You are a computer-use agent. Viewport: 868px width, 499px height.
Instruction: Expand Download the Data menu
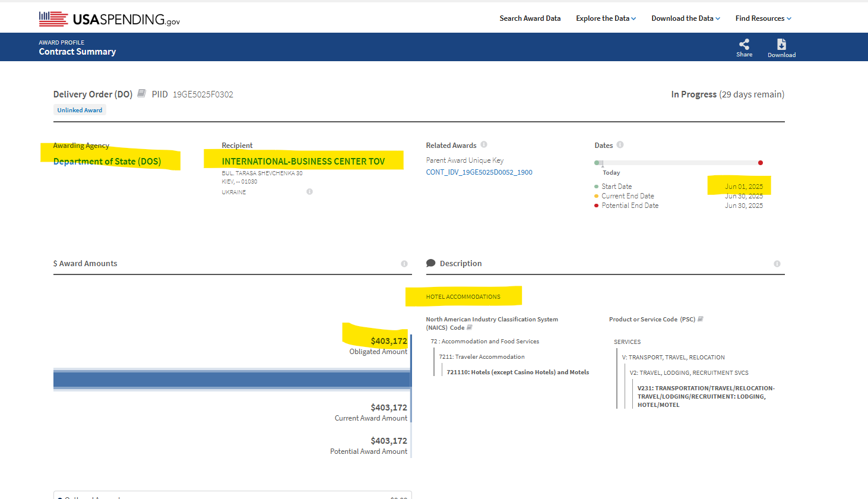[686, 18]
